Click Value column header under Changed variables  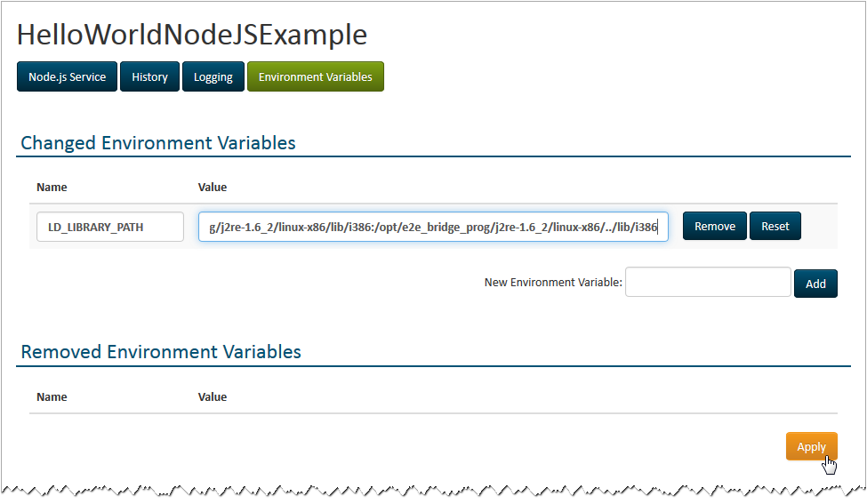point(213,188)
